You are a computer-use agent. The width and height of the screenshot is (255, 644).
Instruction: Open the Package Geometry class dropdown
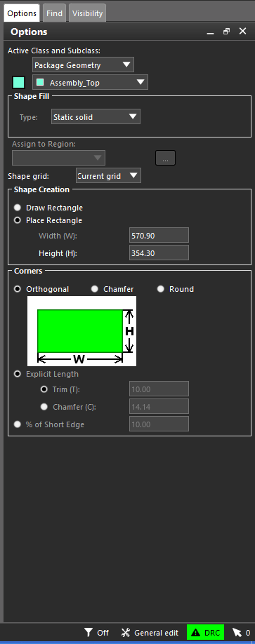pyautogui.click(x=83, y=65)
